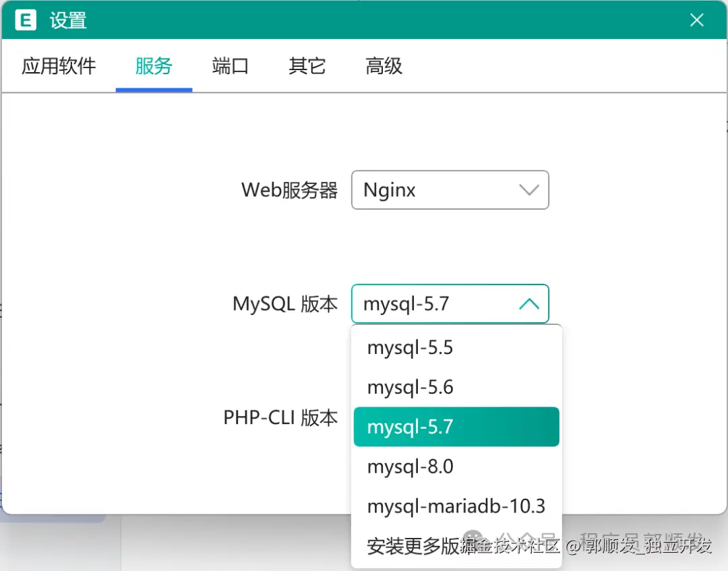Click the MySQL 版本 label
The height and width of the screenshot is (571, 728).
coord(285,304)
